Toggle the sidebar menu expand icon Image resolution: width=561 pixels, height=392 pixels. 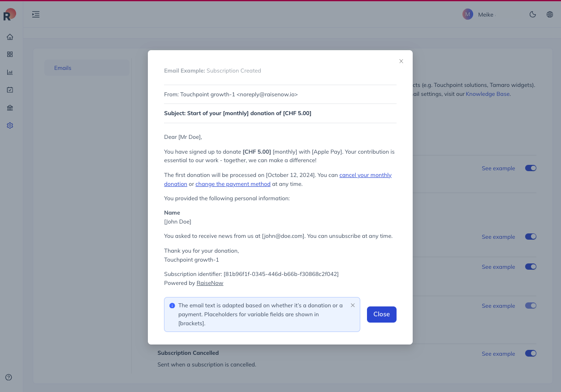pyautogui.click(x=36, y=14)
